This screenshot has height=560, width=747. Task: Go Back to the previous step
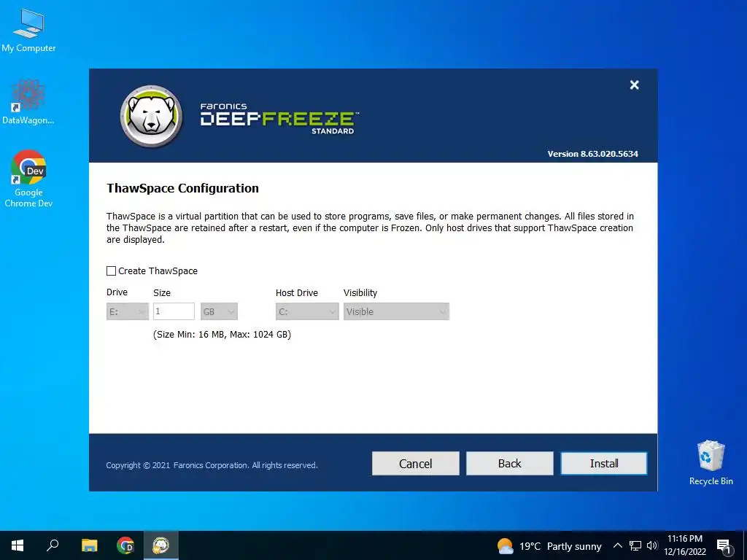point(509,463)
